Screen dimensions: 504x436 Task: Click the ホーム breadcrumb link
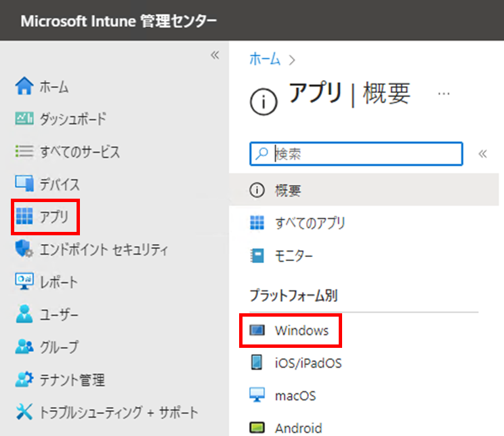pyautogui.click(x=265, y=60)
